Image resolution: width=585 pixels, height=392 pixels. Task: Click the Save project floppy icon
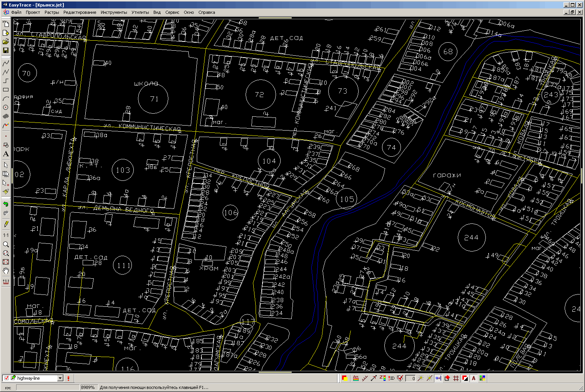6,50
